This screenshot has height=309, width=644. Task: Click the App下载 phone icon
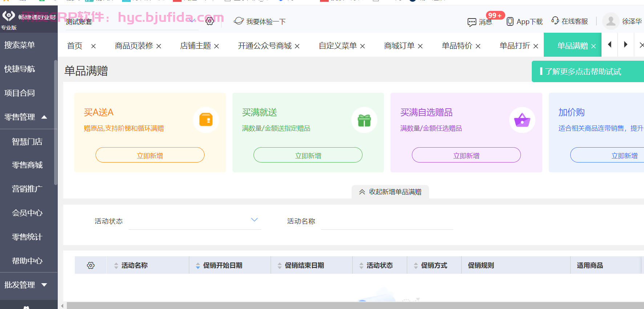tap(510, 21)
